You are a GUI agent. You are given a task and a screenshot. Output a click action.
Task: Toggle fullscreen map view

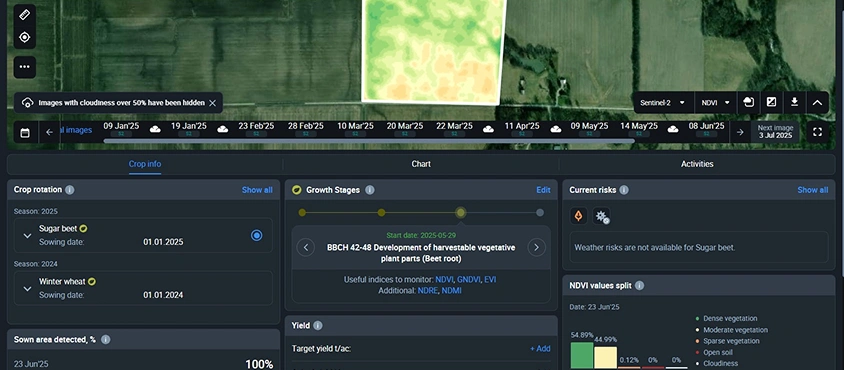point(817,132)
